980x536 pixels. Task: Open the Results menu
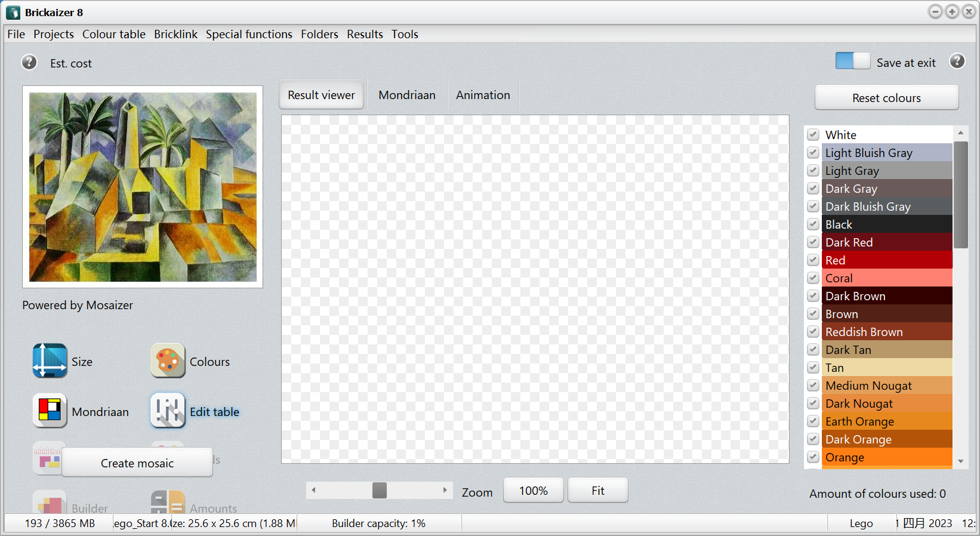[365, 34]
